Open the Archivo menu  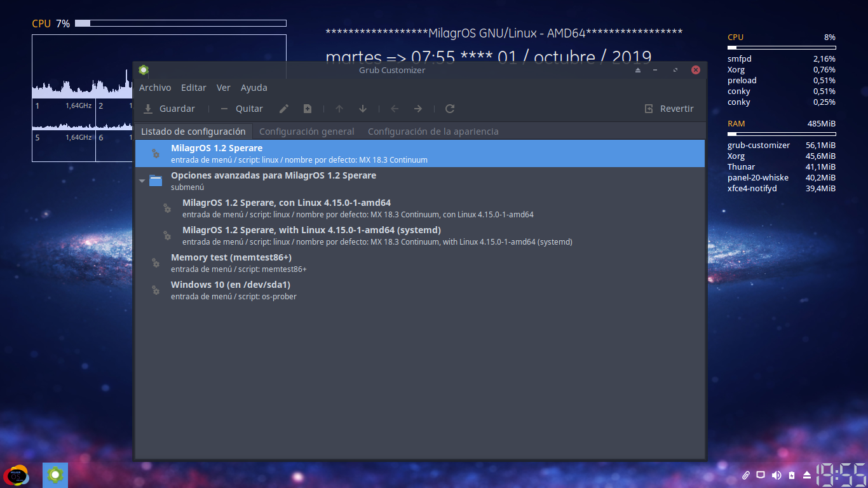155,88
